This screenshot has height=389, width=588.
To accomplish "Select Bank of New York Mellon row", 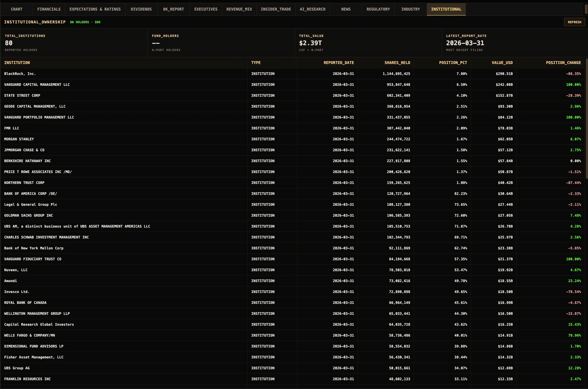I will click(293, 248).
